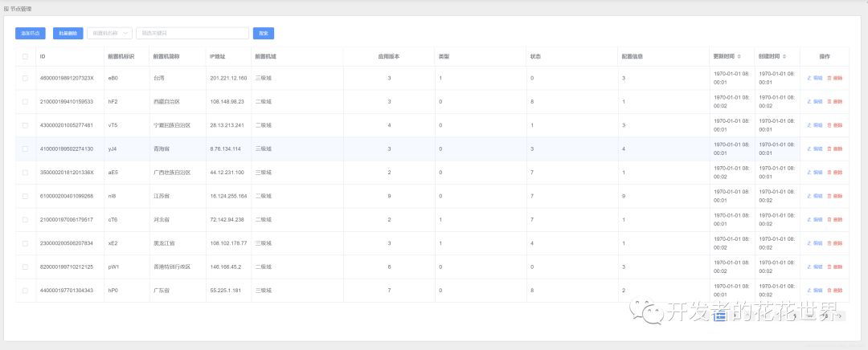The width and height of the screenshot is (868, 350).
Task: Delete the highlighted row yJ4
Action: click(x=835, y=149)
